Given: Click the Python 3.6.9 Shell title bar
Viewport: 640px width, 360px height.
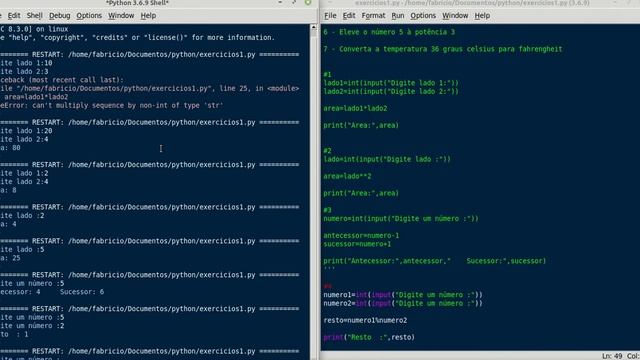Looking at the screenshot, I should click(138, 3).
